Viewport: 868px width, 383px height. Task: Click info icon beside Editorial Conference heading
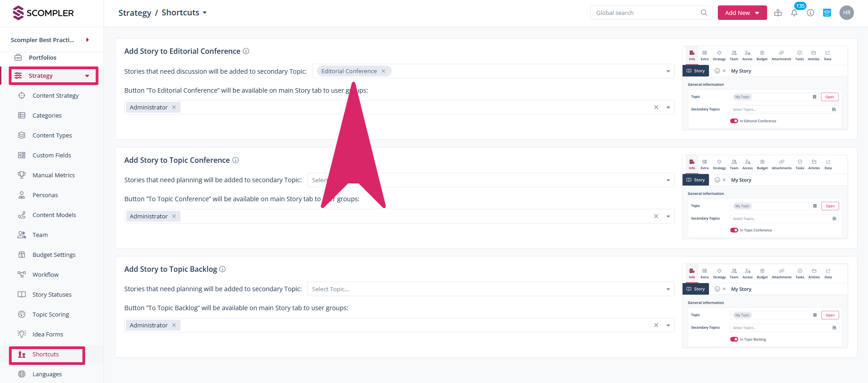point(246,51)
